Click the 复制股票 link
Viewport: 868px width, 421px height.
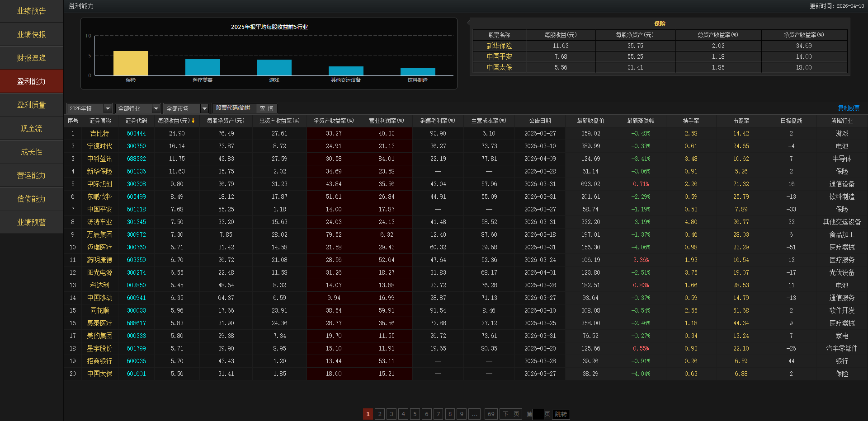pos(849,108)
